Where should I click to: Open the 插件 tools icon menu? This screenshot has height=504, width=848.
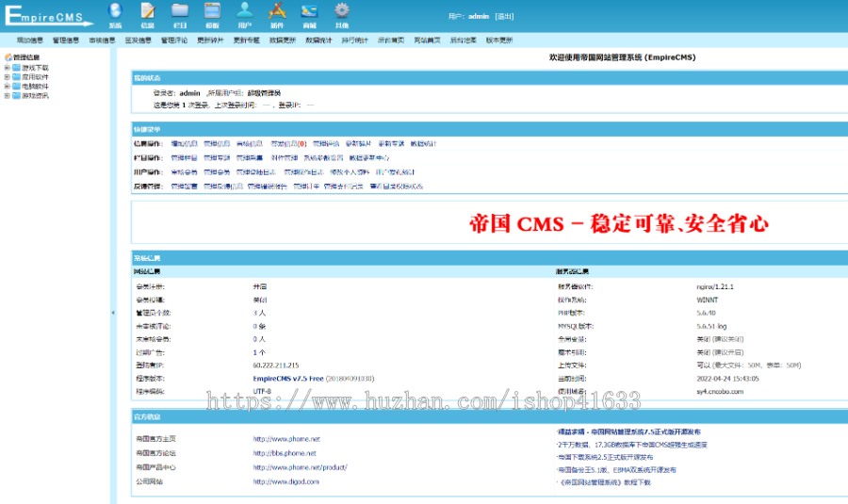[x=277, y=15]
